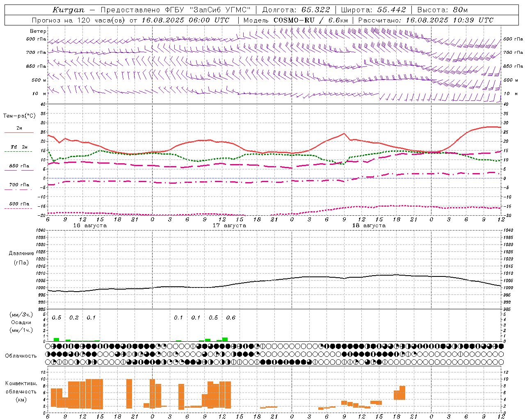525x420 pixels.
Task: Click the Облачность cloud cover label
Action: 21,356
